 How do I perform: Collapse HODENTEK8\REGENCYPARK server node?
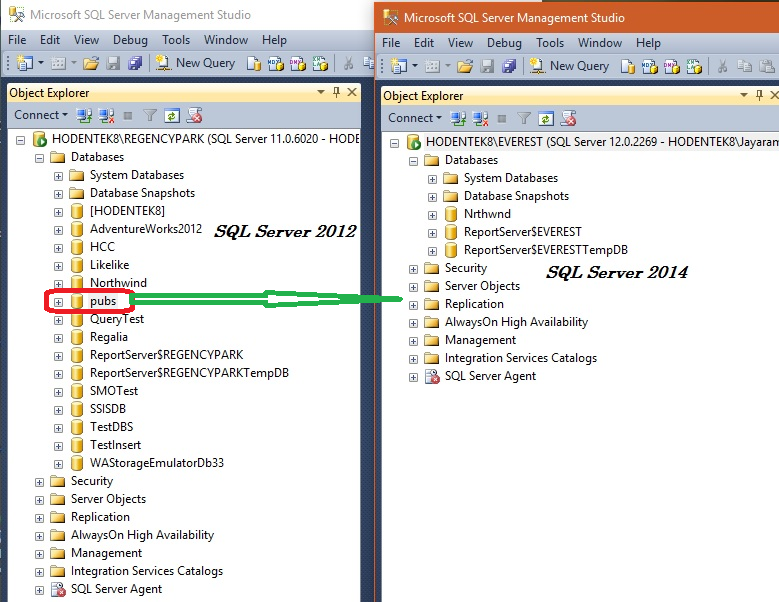(x=20, y=140)
